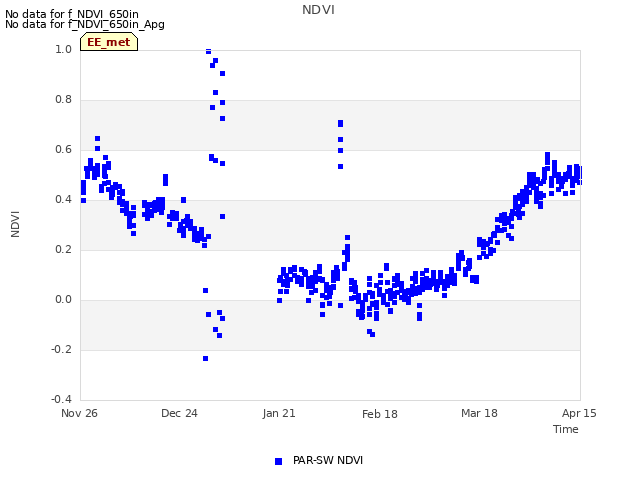The height and width of the screenshot is (480, 640).
Task: Click the Nov 26 x-axis tick label
Action: pyautogui.click(x=79, y=413)
